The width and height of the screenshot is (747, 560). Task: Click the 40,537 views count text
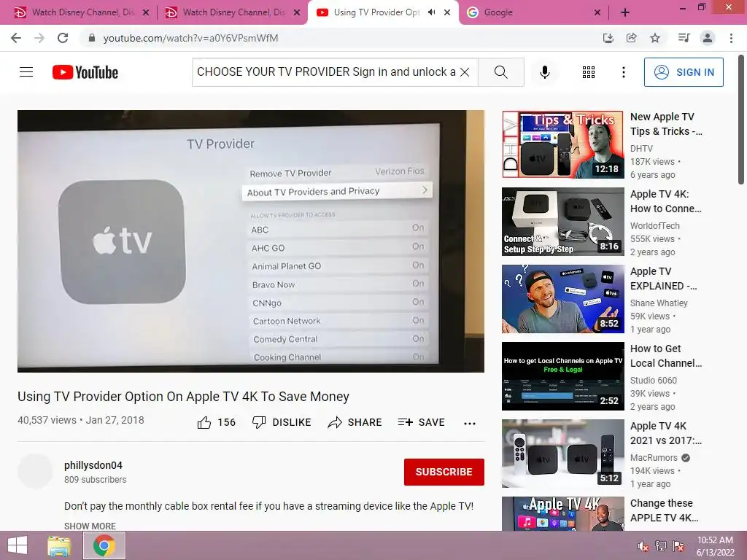point(47,420)
